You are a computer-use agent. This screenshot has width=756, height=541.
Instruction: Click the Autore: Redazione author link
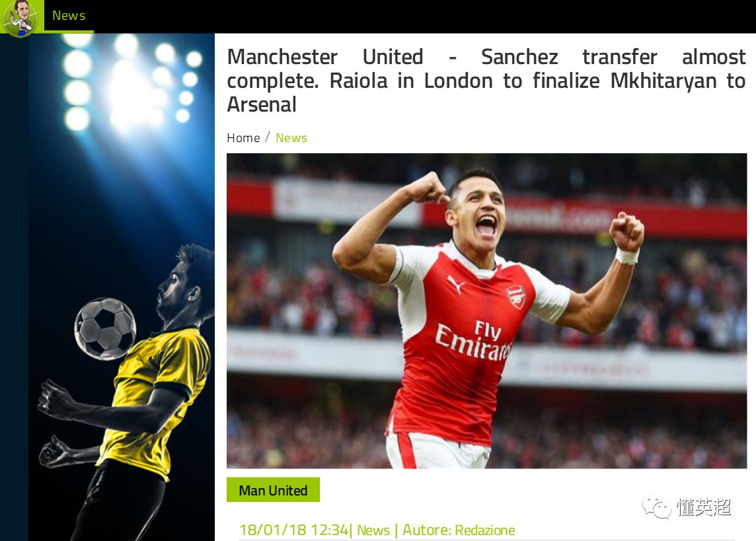tap(459, 530)
